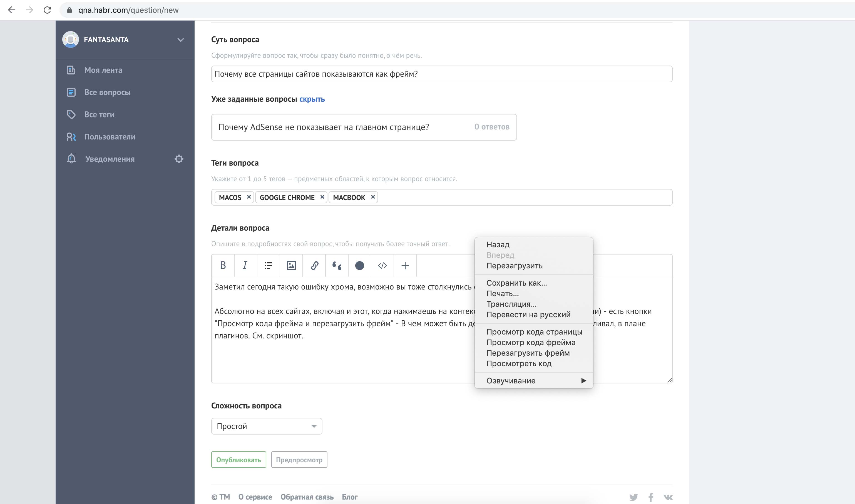Remove the MACOS tag
855x504 pixels.
(249, 197)
